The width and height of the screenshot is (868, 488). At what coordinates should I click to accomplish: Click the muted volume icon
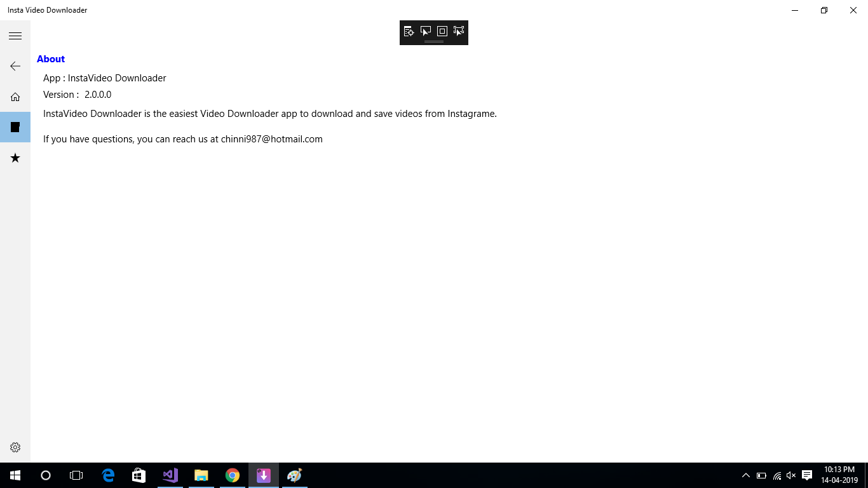tap(791, 475)
